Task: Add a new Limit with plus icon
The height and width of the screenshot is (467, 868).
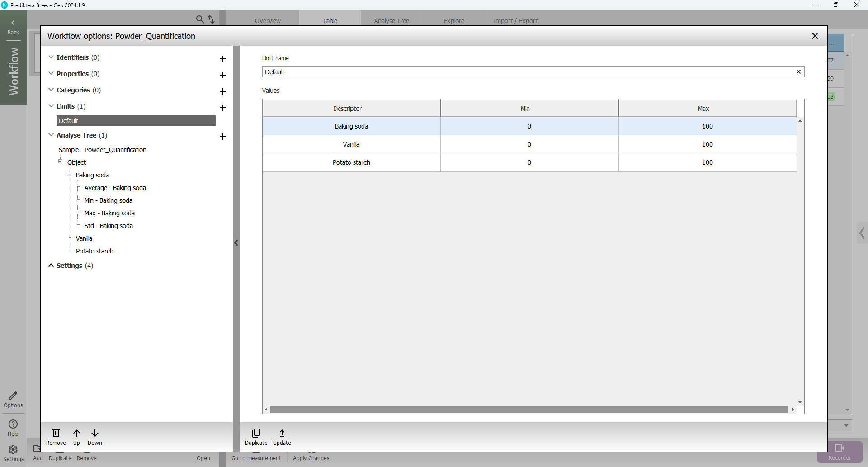Action: tap(222, 108)
